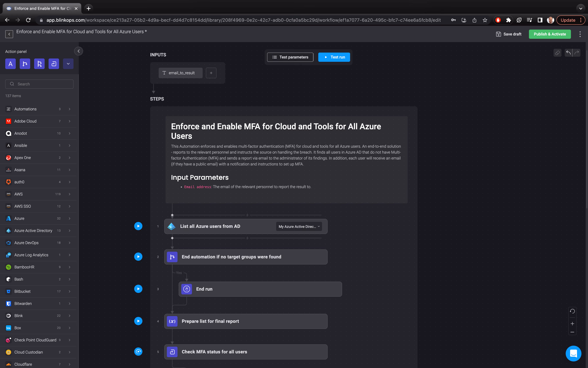
Task: Select List all Azure users from AD step
Action: point(246,226)
